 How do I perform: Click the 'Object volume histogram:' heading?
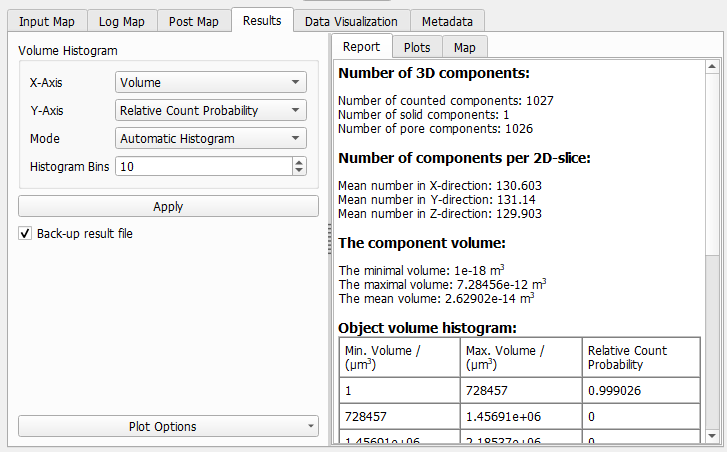427,328
